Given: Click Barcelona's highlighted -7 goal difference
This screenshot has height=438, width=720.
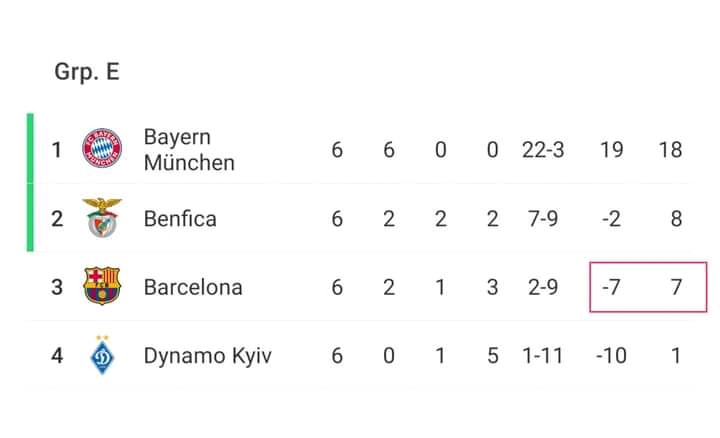Looking at the screenshot, I should (611, 287).
